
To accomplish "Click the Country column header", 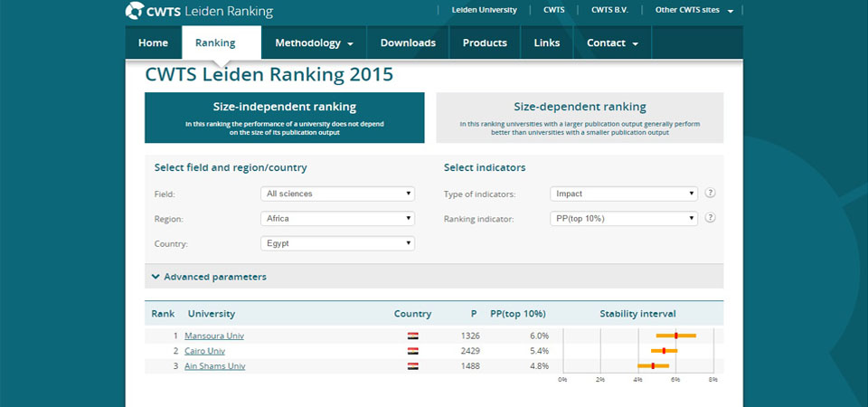I will coord(412,314).
